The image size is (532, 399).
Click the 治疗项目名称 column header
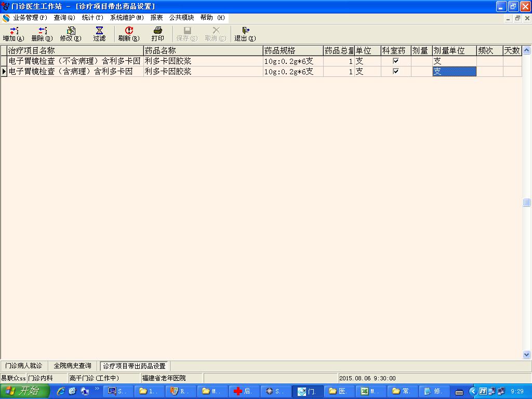[x=75, y=50]
